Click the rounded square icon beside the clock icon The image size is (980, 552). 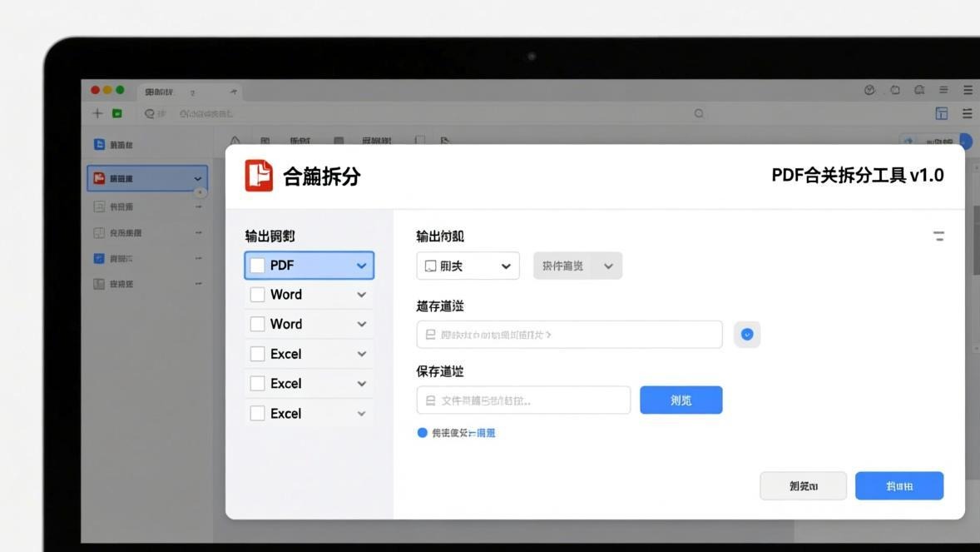(895, 90)
